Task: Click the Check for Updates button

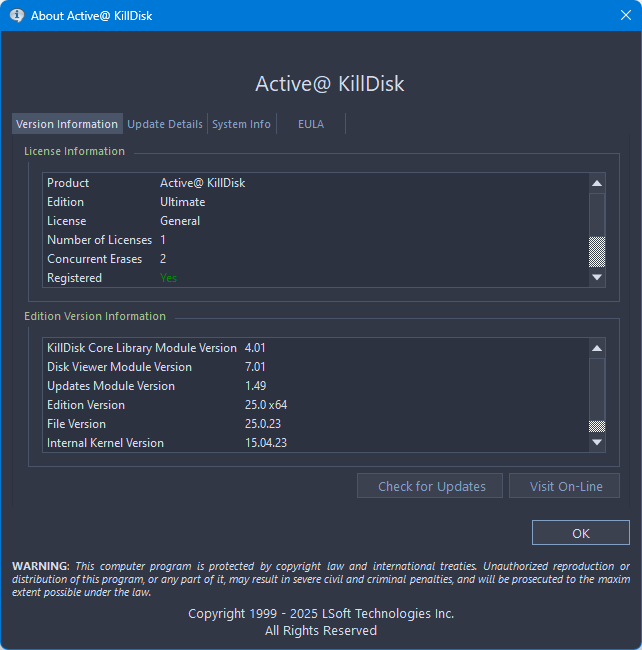Action: pyautogui.click(x=430, y=486)
